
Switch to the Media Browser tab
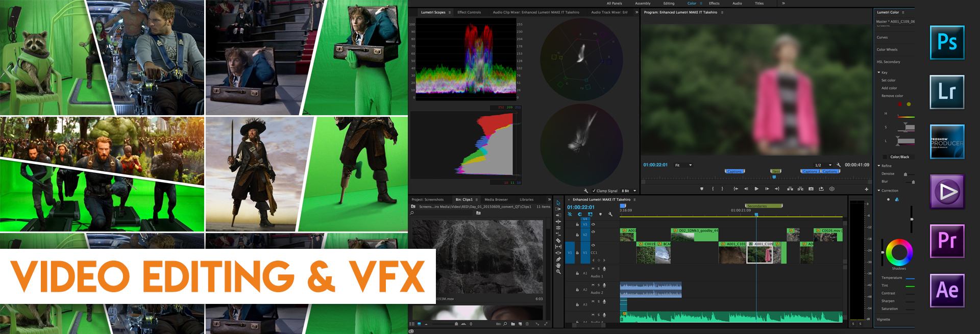click(496, 200)
